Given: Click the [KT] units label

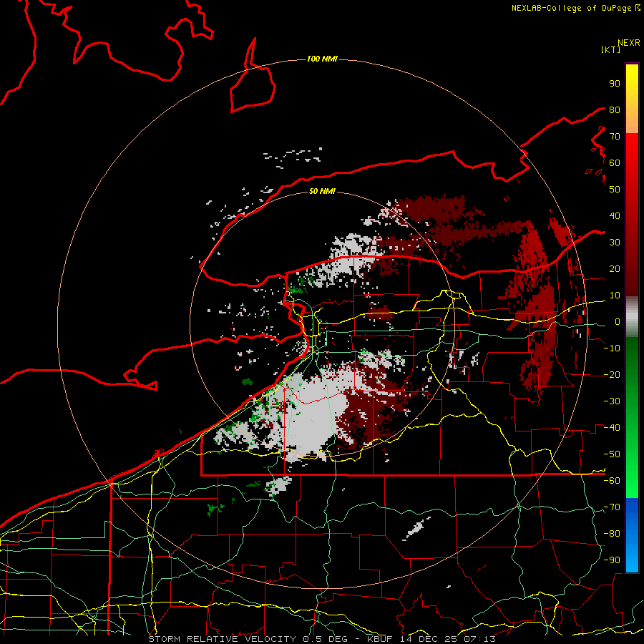Looking at the screenshot, I should tap(610, 49).
